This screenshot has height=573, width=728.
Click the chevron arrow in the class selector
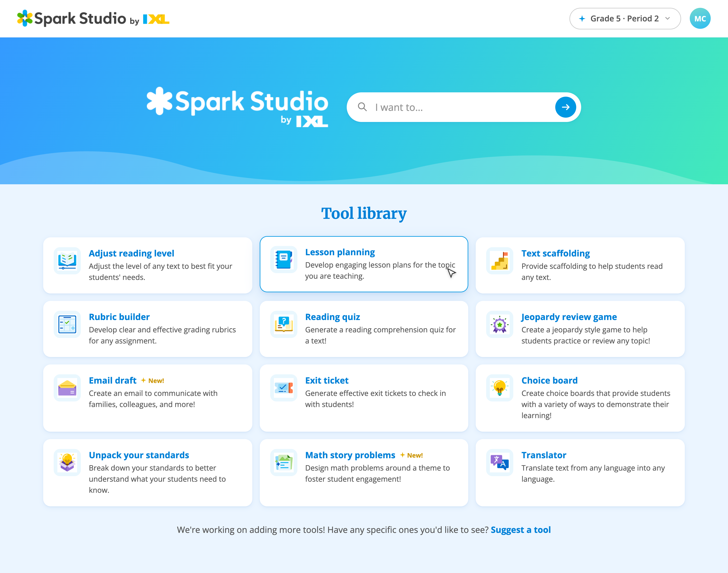pos(668,19)
